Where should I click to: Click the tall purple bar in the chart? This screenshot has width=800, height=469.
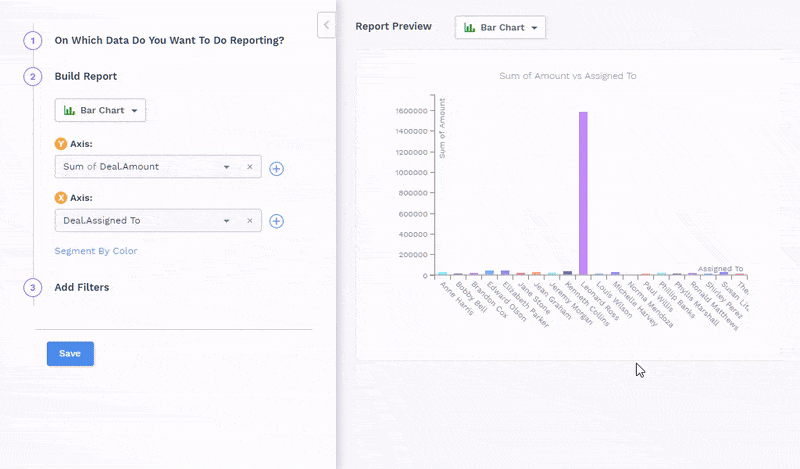583,192
